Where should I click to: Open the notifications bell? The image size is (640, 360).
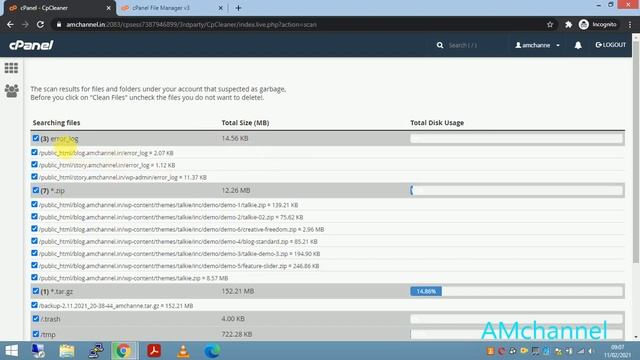coord(578,45)
